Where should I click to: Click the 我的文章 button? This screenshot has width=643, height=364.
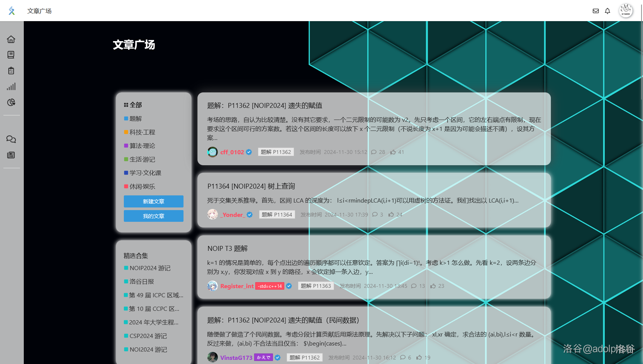tap(154, 216)
